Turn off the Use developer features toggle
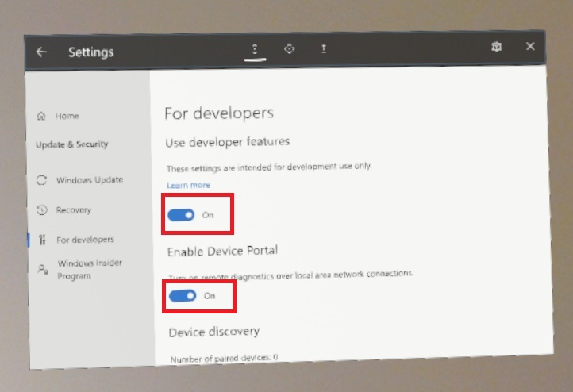573x392 pixels. pos(181,215)
